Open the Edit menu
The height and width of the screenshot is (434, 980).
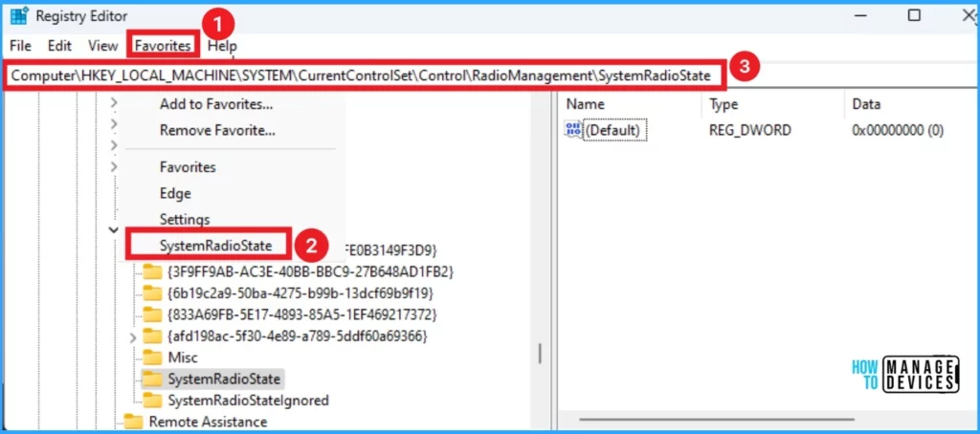coord(60,46)
